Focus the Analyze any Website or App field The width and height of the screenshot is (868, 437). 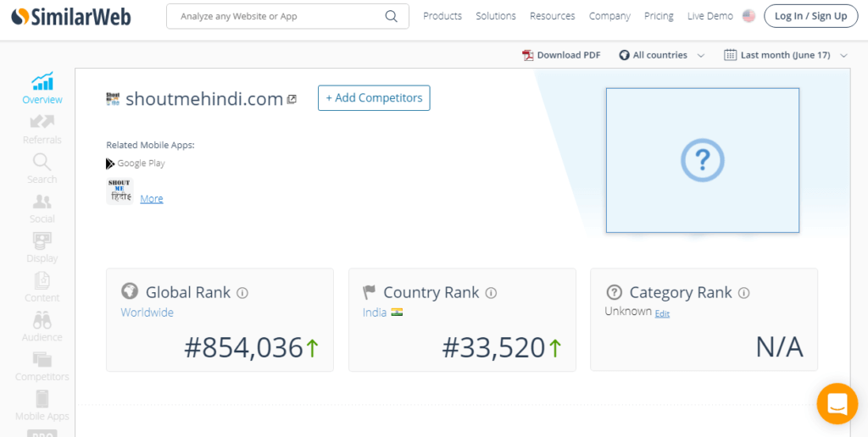287,17
